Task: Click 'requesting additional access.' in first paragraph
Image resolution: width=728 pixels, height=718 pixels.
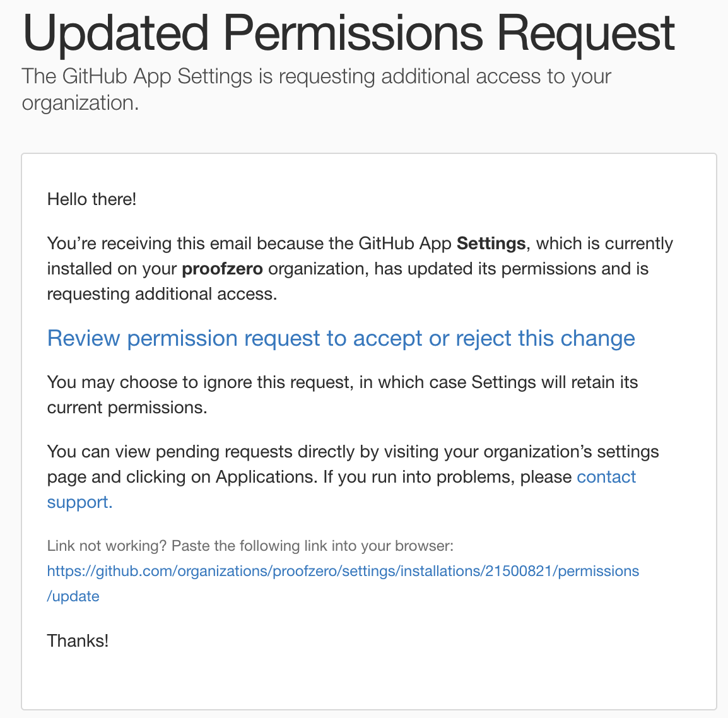Action: [x=162, y=295]
